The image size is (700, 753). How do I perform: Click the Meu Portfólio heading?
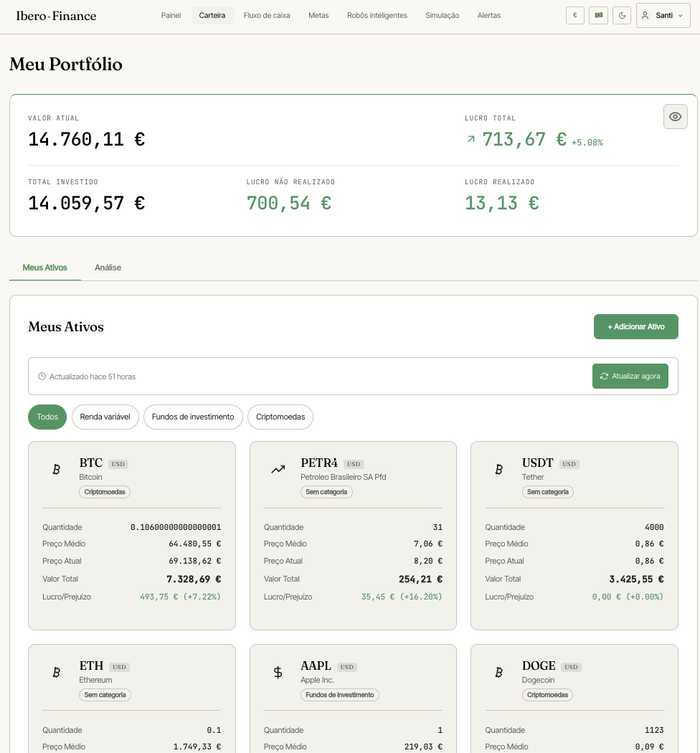(x=66, y=65)
